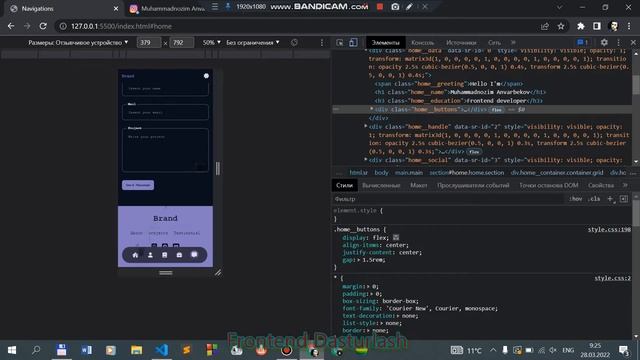Image resolution: width=640 pixels, height=360 pixels.
Task: Open DevTools customize three-dot menu
Action: click(618, 42)
